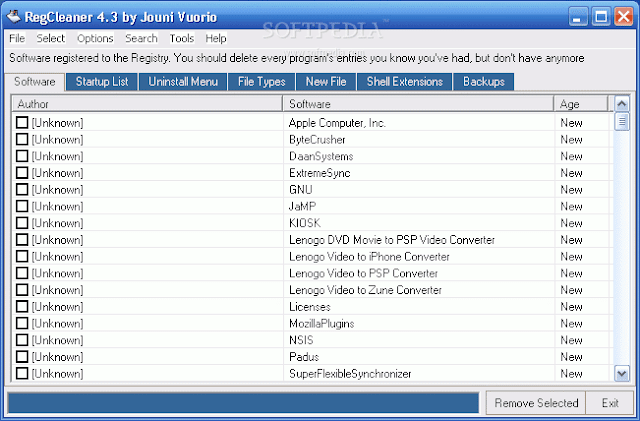Click the RegCleaner app icon in title bar
The height and width of the screenshot is (421, 640).
coord(13,17)
